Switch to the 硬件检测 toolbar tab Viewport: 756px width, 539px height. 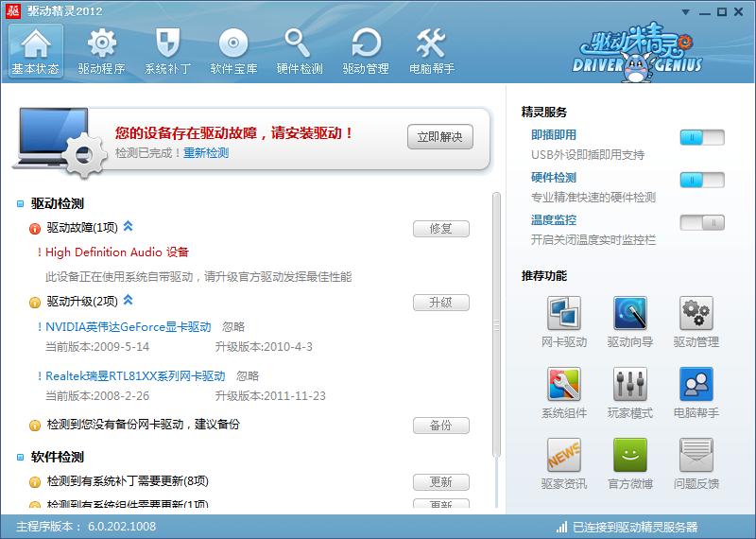tap(300, 51)
